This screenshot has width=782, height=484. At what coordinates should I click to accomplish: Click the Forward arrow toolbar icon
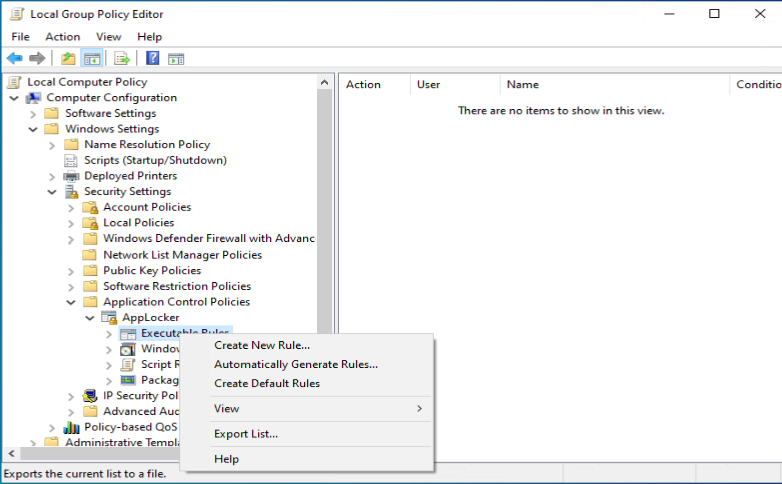[37, 58]
